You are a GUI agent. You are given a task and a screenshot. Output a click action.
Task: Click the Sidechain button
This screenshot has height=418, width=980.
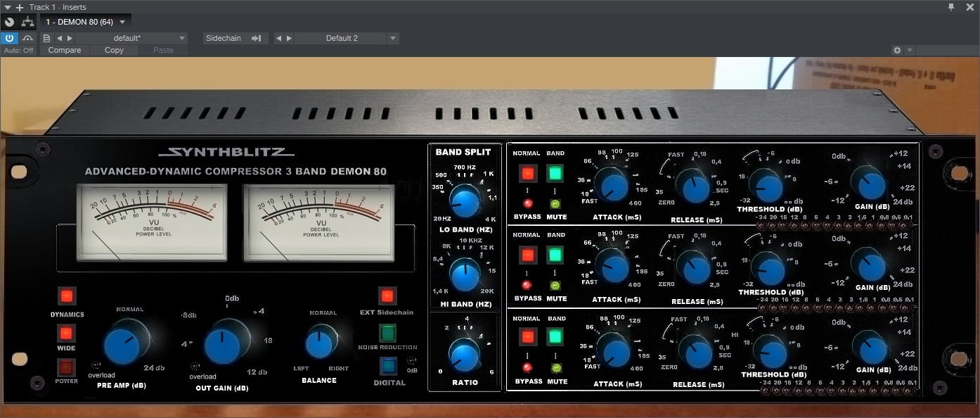[233, 38]
